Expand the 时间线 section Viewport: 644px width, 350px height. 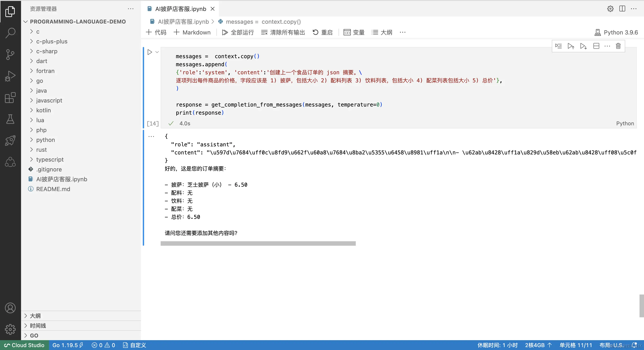38,326
